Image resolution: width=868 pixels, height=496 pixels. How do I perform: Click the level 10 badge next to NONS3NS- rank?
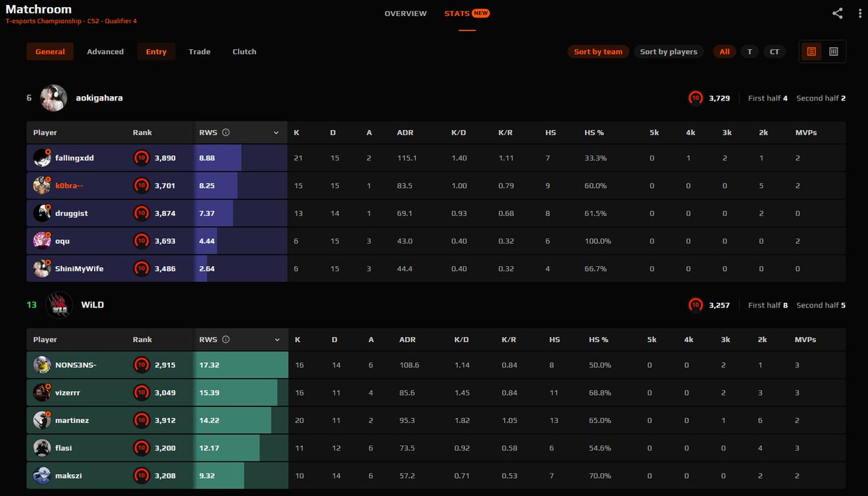click(142, 365)
